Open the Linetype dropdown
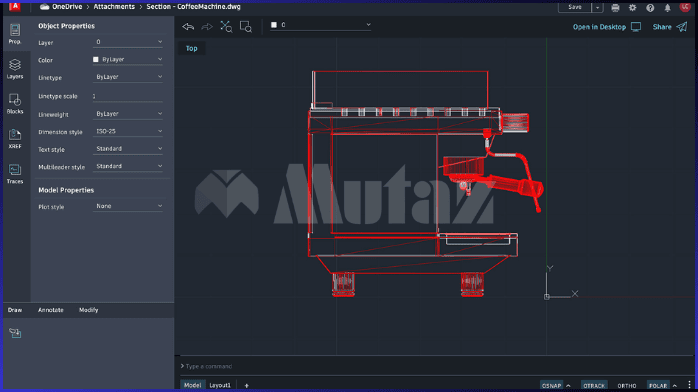Image resolution: width=698 pixels, height=392 pixels. tap(128, 77)
